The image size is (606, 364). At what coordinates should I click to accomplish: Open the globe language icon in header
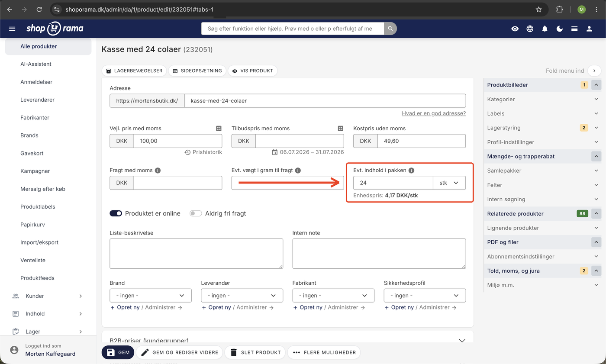pos(530,29)
